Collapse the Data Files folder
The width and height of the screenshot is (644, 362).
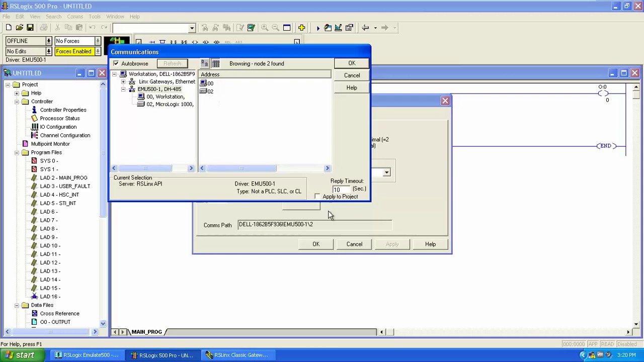point(17,305)
